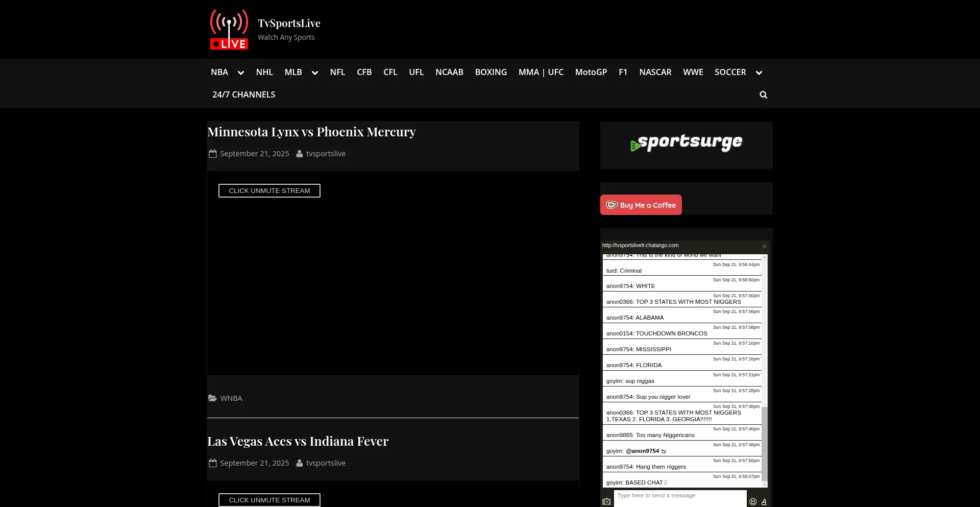The height and width of the screenshot is (507, 980).
Task: Click the text formatting 'A' icon in chat
Action: pos(764,501)
